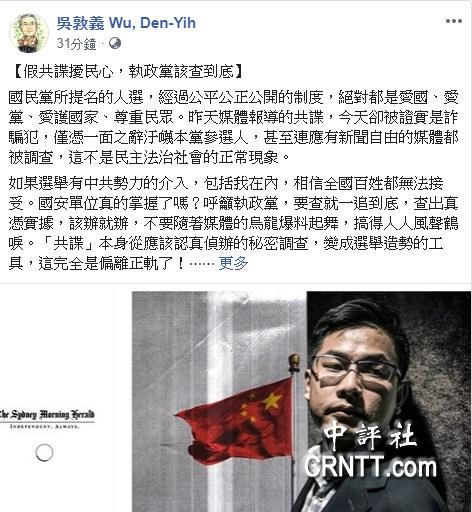Click paragraph beginning 國民黨所提名的人選
Image resolution: width=472 pixels, height=512 pixels.
(233, 127)
